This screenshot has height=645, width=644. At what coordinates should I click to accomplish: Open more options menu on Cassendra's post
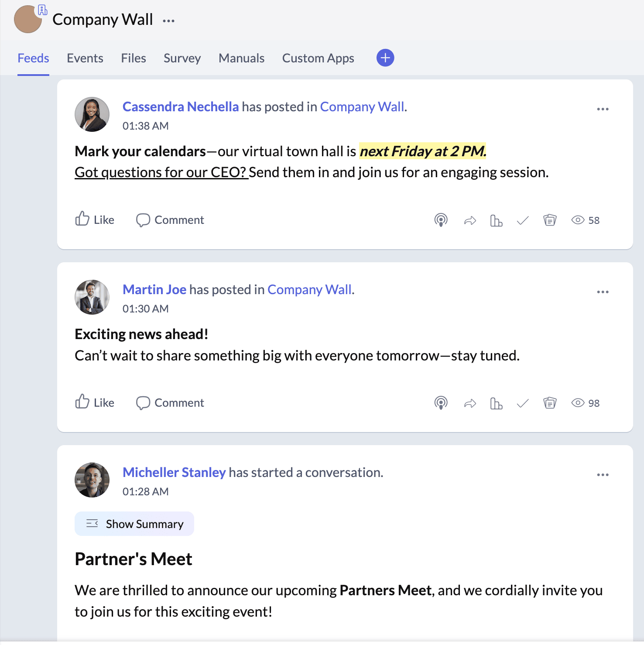click(x=603, y=109)
